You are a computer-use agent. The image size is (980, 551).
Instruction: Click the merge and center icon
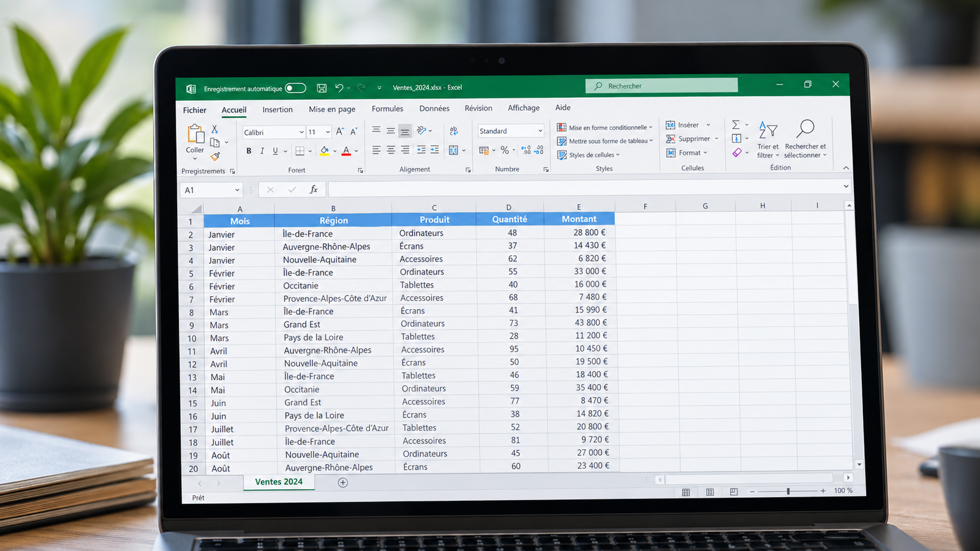coord(454,150)
